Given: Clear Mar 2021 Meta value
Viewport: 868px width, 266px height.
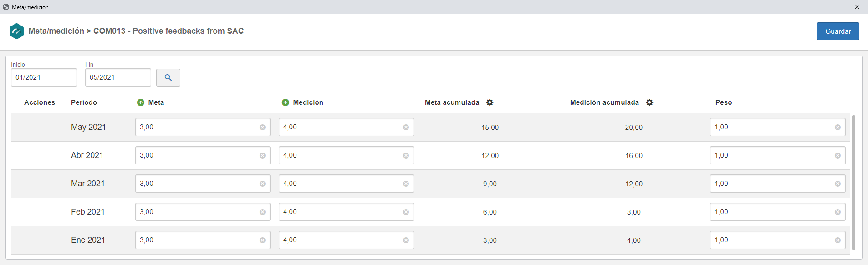Looking at the screenshot, I should [263, 184].
